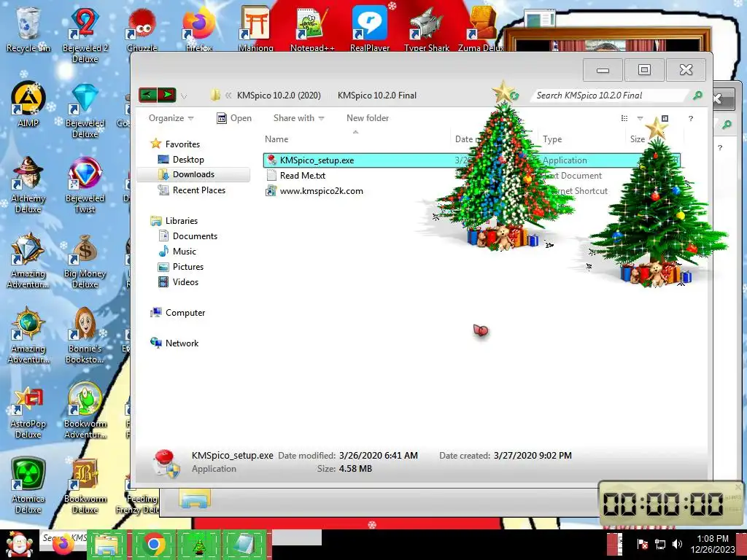The width and height of the screenshot is (747, 560).
Task: Click the network tray icon
Action: click(x=660, y=544)
